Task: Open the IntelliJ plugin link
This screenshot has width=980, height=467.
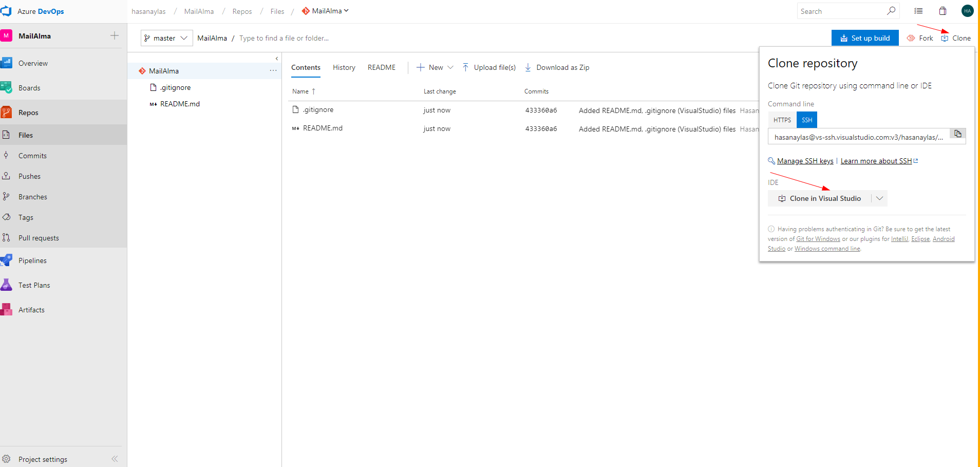Action: click(x=899, y=239)
